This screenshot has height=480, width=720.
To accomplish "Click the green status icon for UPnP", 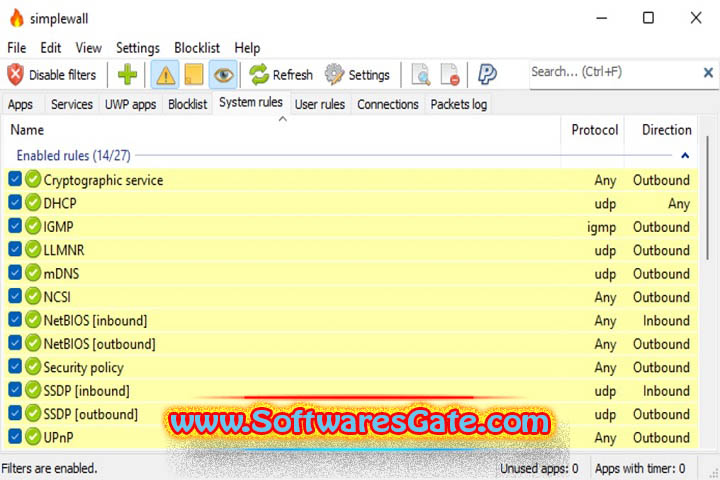I will [x=33, y=437].
